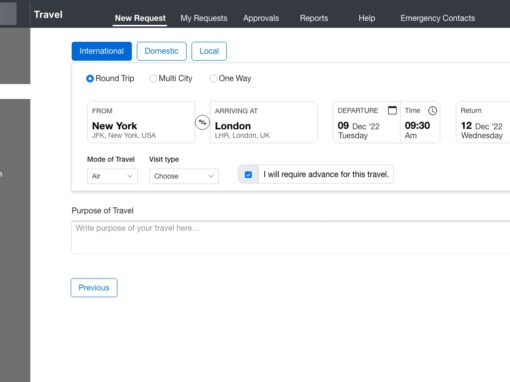Open the Visit type dropdown
This screenshot has width=510, height=382.
click(184, 176)
